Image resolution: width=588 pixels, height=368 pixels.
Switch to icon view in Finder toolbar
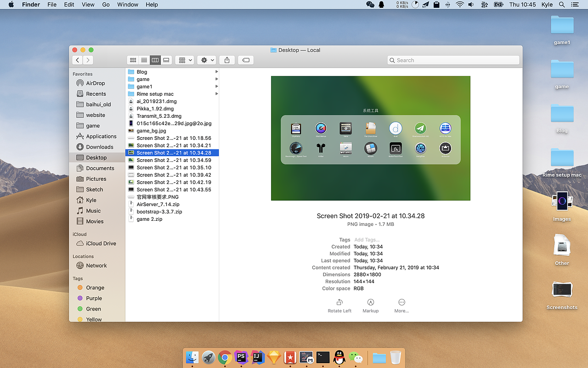[x=133, y=60]
